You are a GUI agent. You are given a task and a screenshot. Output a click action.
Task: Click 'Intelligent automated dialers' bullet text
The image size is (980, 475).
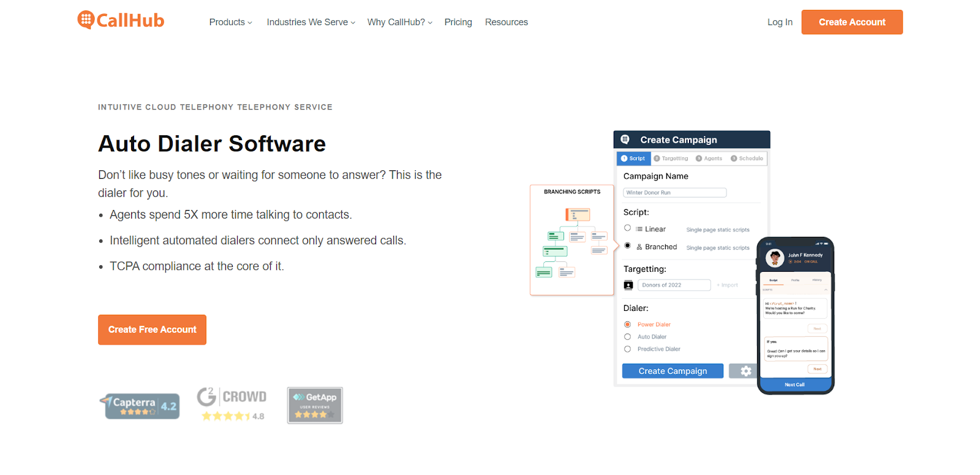point(258,241)
